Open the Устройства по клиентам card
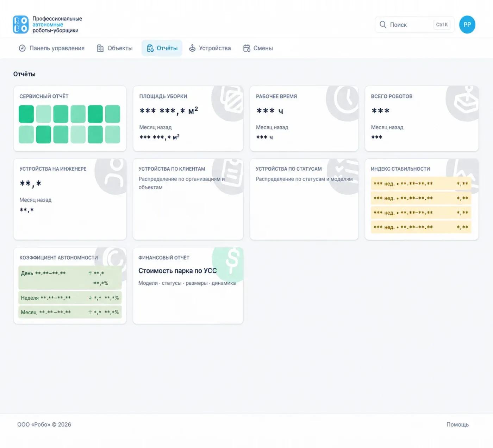The image size is (493, 448). coord(188,199)
